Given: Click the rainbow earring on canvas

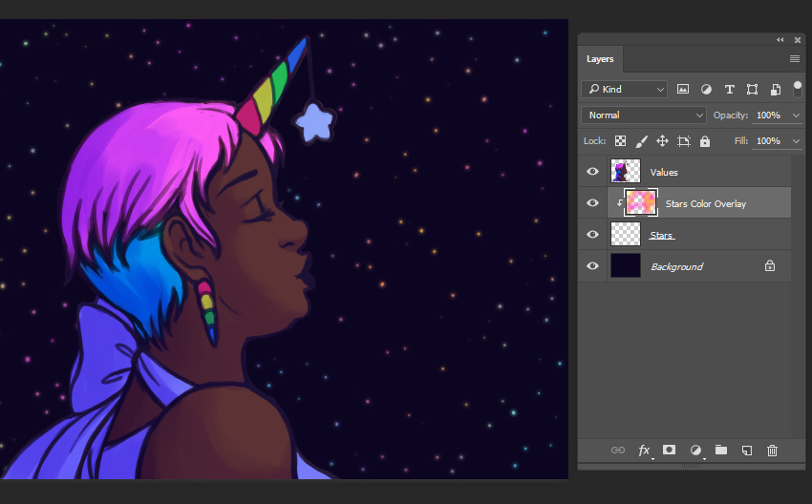Looking at the screenshot, I should point(206,311).
